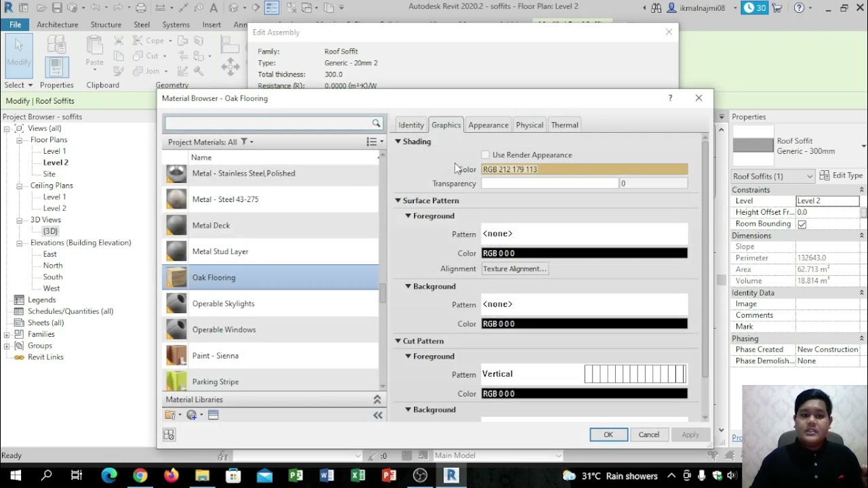Collapse Surface Pattern Foreground subsection
Image resolution: width=868 pixels, height=488 pixels.
(x=408, y=216)
